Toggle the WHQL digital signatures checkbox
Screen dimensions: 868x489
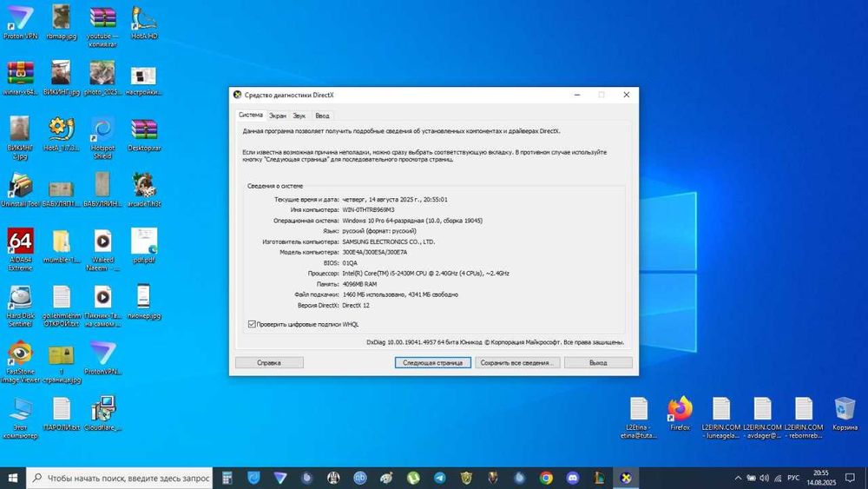coord(252,324)
